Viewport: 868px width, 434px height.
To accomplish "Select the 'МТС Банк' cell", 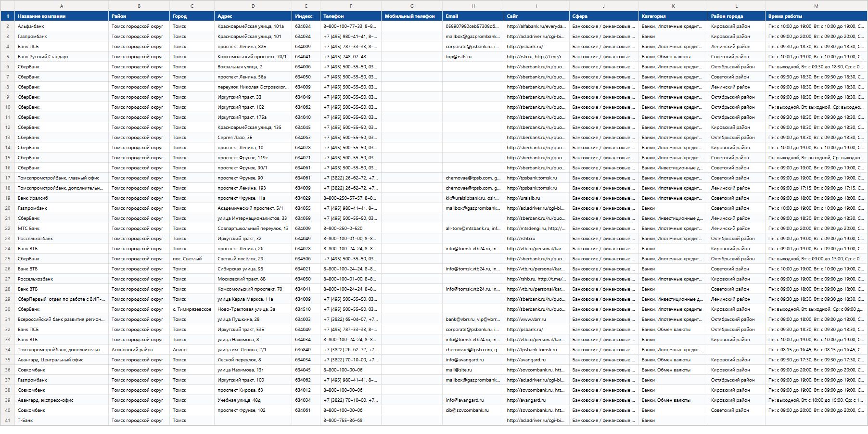I will point(62,229).
